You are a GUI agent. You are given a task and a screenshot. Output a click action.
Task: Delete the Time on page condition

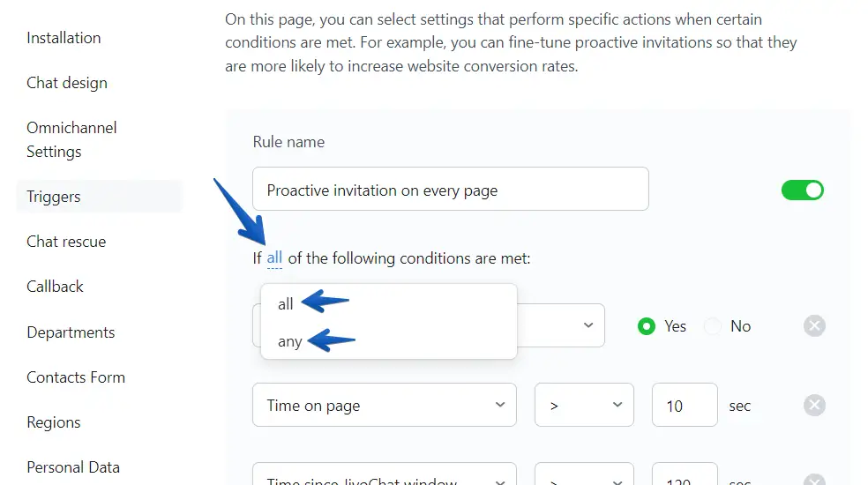coord(814,406)
